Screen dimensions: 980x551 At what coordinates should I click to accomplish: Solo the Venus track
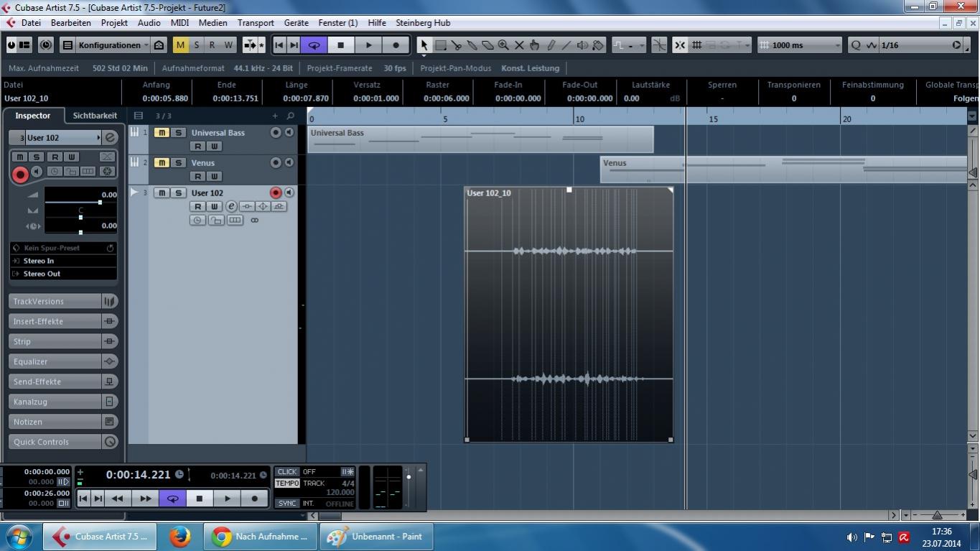[178, 163]
